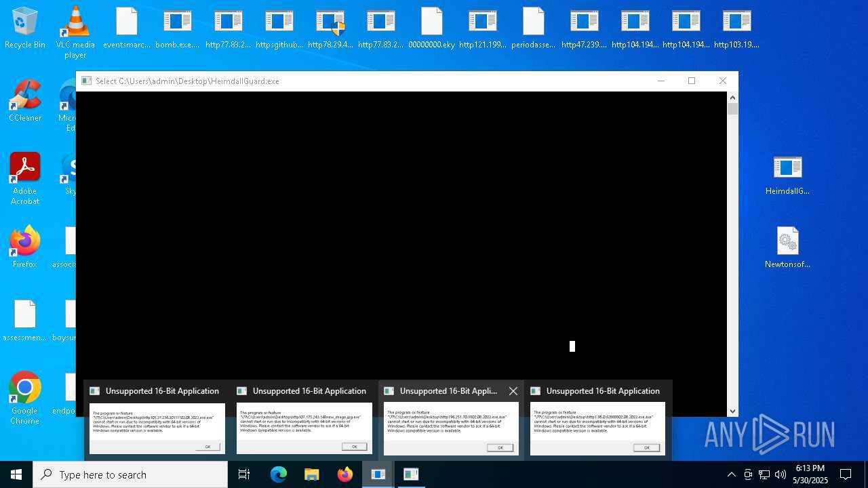Close the highlighted Unsupported 16-Bit Appli... thumbnail
Image resolution: width=868 pixels, height=488 pixels.
coord(513,391)
